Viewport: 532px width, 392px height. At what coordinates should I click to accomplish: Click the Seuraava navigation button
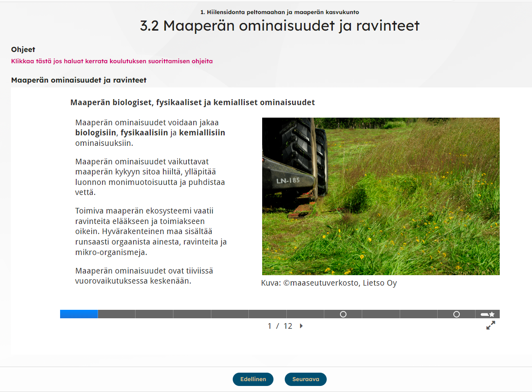click(305, 379)
